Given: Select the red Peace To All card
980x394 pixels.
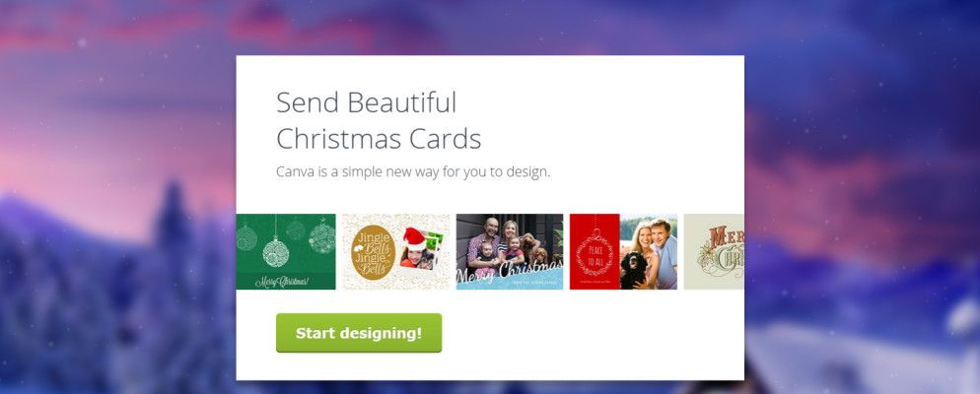Looking at the screenshot, I should [595, 251].
